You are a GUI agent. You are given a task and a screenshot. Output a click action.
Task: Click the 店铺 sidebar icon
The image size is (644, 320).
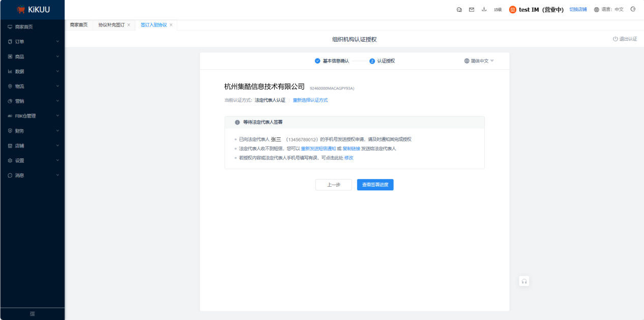coord(10,146)
